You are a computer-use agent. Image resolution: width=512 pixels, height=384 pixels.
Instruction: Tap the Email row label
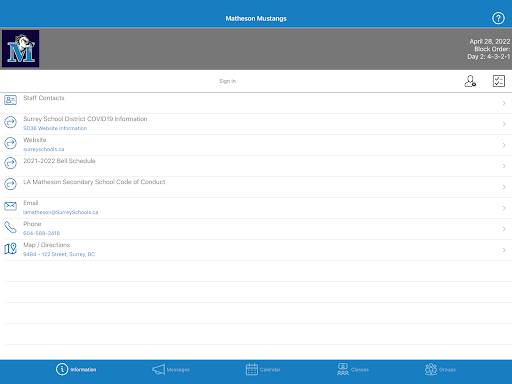pyautogui.click(x=31, y=203)
